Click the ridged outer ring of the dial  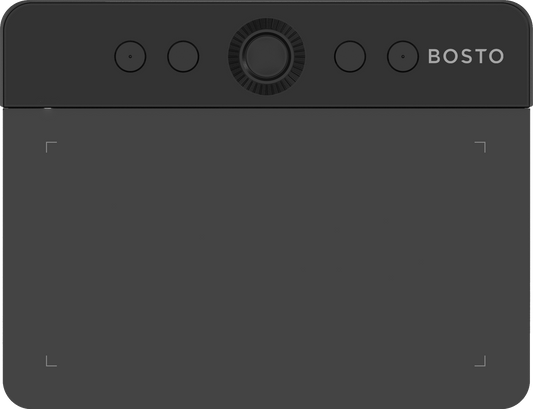pyautogui.click(x=266, y=89)
